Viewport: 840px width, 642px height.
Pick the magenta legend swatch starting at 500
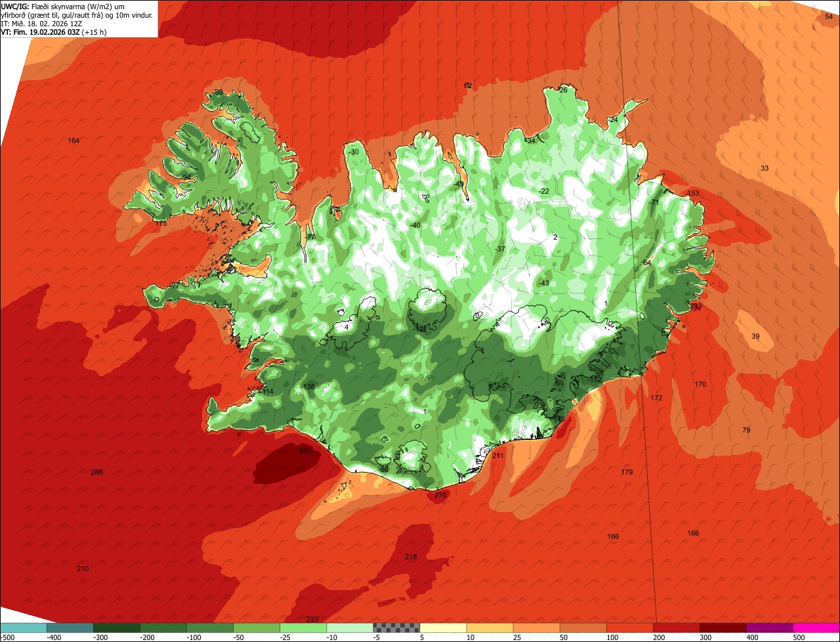tap(816, 628)
